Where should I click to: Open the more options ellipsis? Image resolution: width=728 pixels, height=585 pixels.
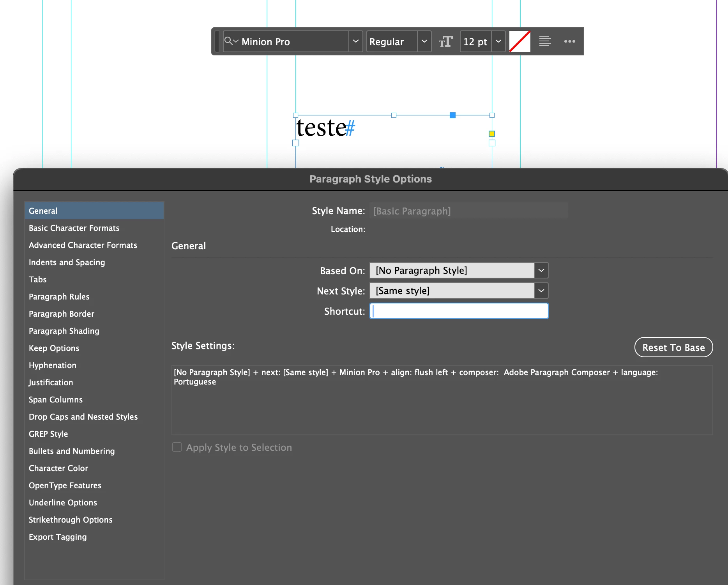point(569,41)
